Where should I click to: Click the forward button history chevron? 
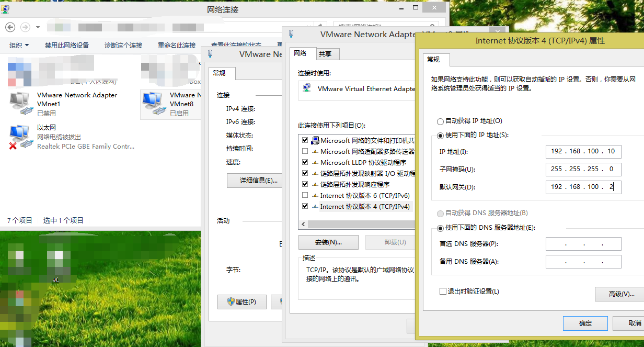tap(38, 27)
